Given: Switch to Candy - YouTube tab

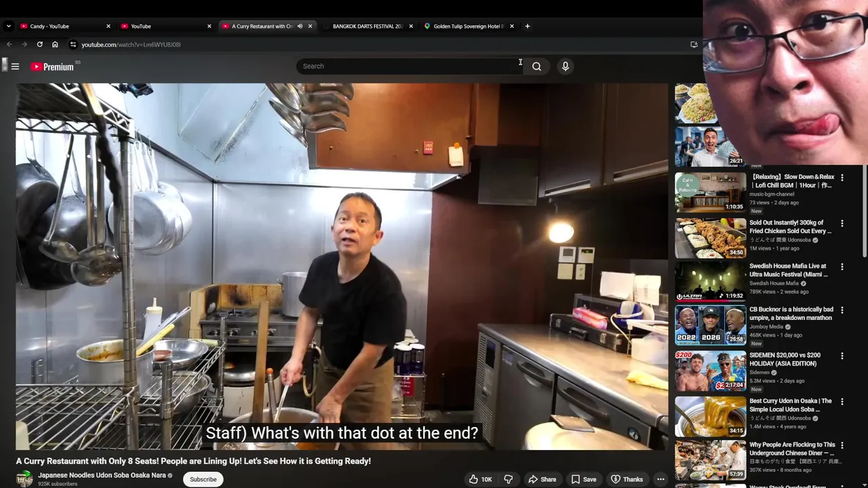Looking at the screenshot, I should click(x=64, y=26).
